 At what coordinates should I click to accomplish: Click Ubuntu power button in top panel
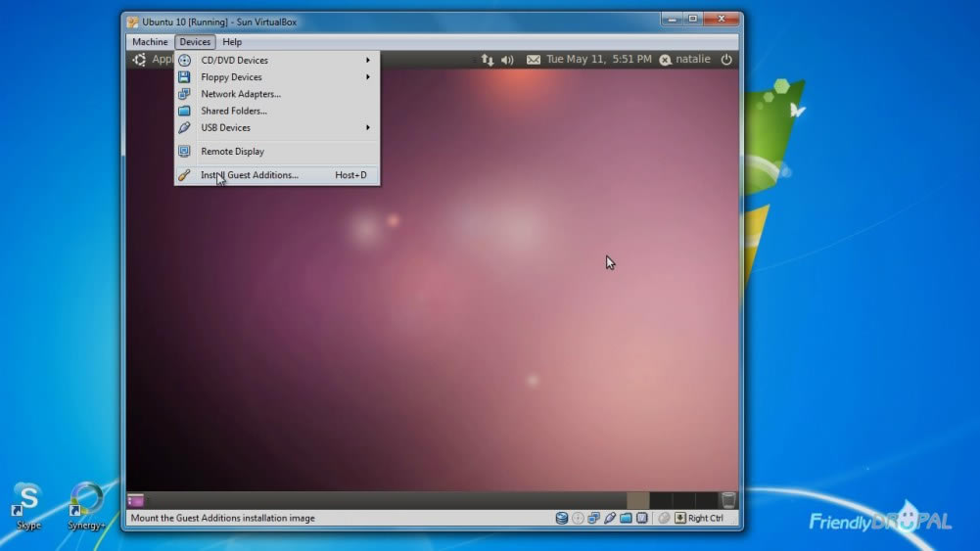[726, 60]
